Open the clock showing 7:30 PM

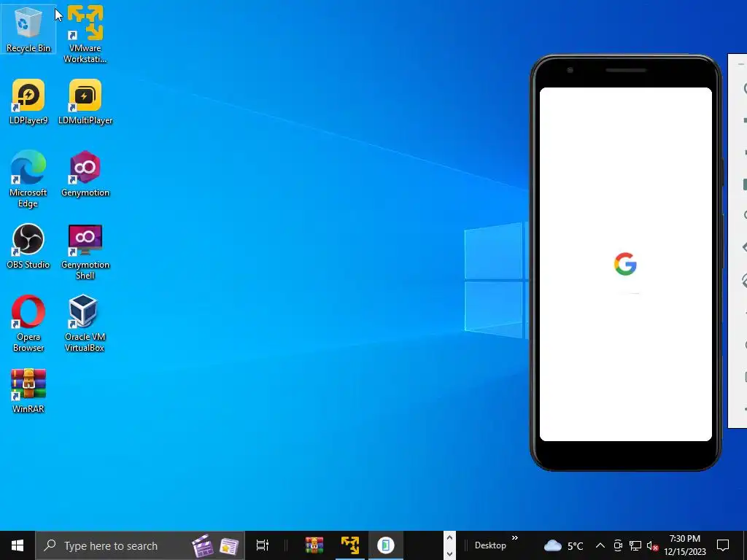point(684,545)
